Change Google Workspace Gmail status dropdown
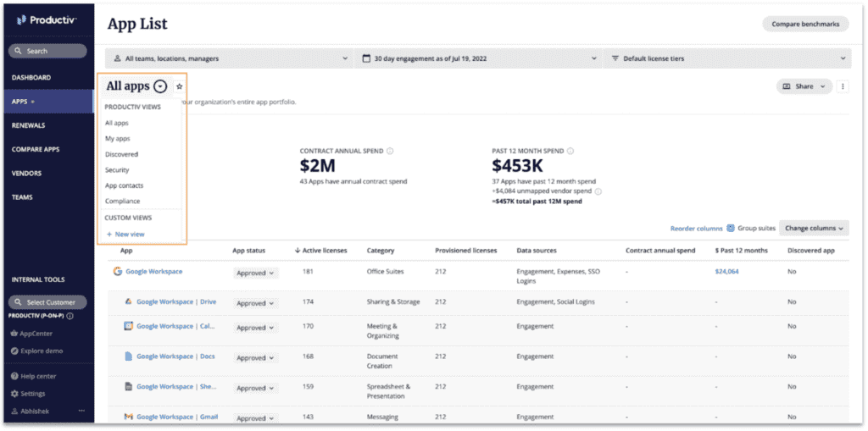Viewport: 868px width, 431px height. click(255, 418)
